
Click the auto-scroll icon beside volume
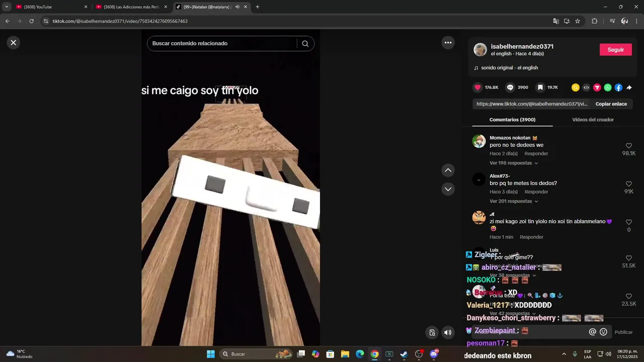point(432,332)
